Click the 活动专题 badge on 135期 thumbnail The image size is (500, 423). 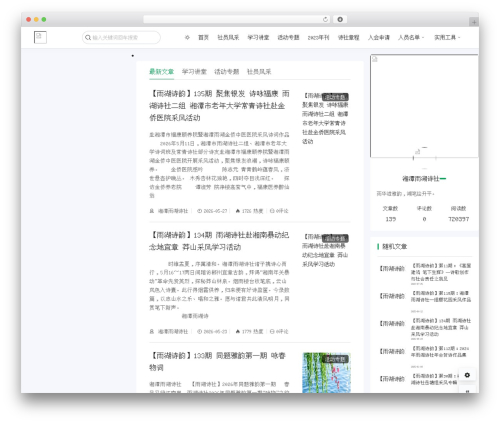[x=335, y=97]
